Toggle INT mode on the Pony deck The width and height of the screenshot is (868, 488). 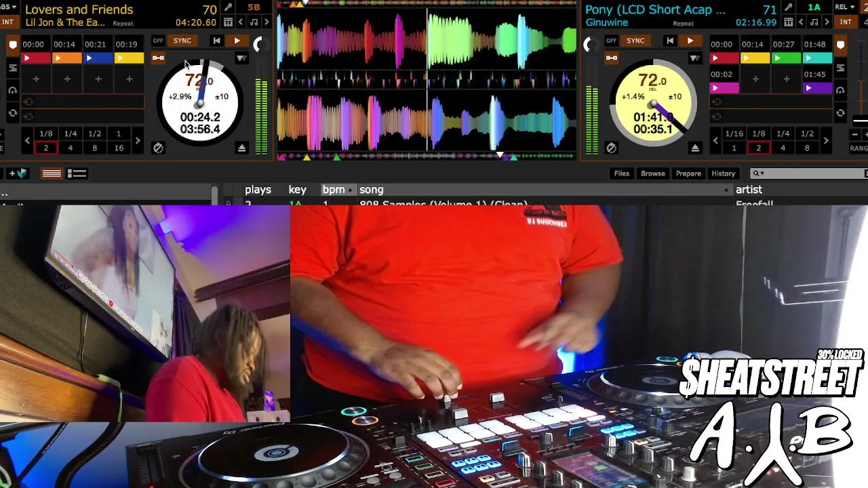846,22
